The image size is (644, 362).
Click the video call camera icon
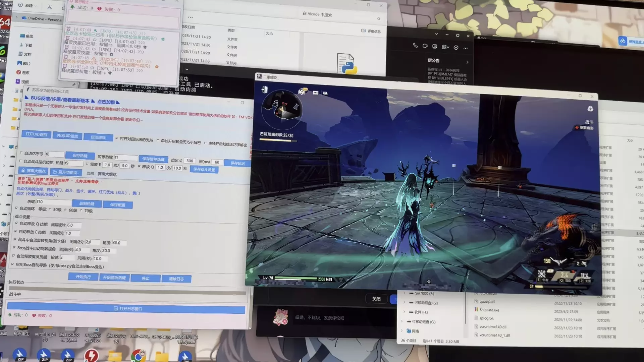point(425,46)
